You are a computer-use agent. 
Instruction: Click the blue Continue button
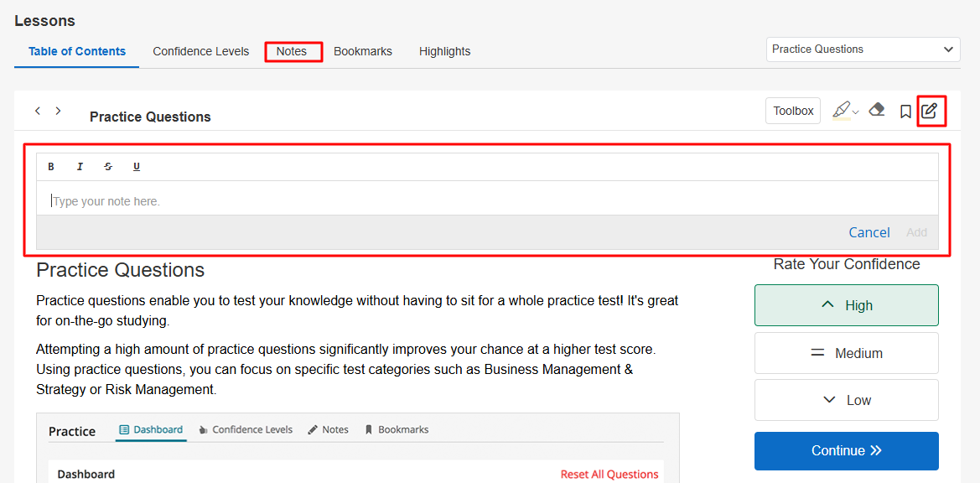tap(846, 450)
